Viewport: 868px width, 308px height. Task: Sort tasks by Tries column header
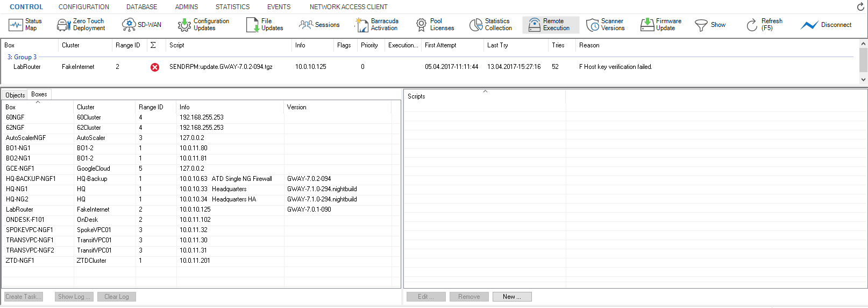coord(561,45)
